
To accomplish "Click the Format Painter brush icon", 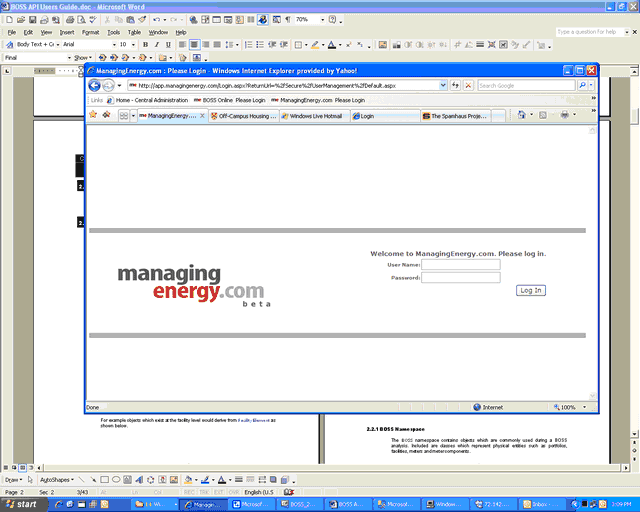I will coord(142,20).
